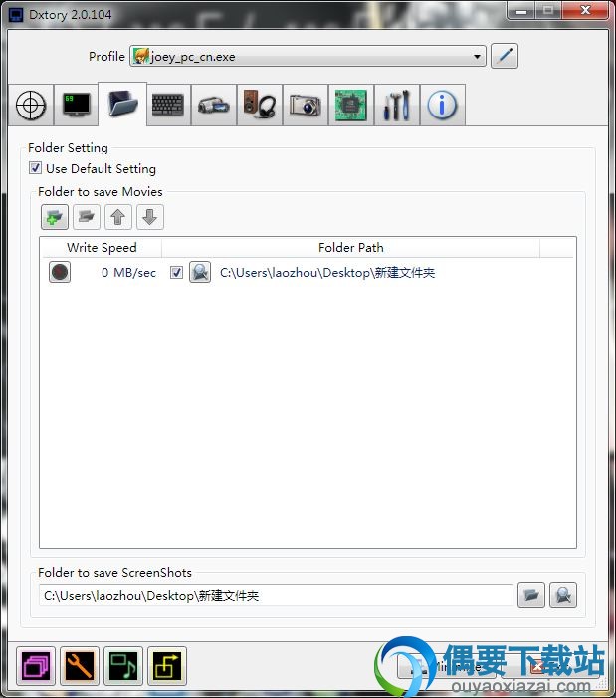Open the Audio speaker and headphones tab
The width and height of the screenshot is (616, 698).
[260, 106]
